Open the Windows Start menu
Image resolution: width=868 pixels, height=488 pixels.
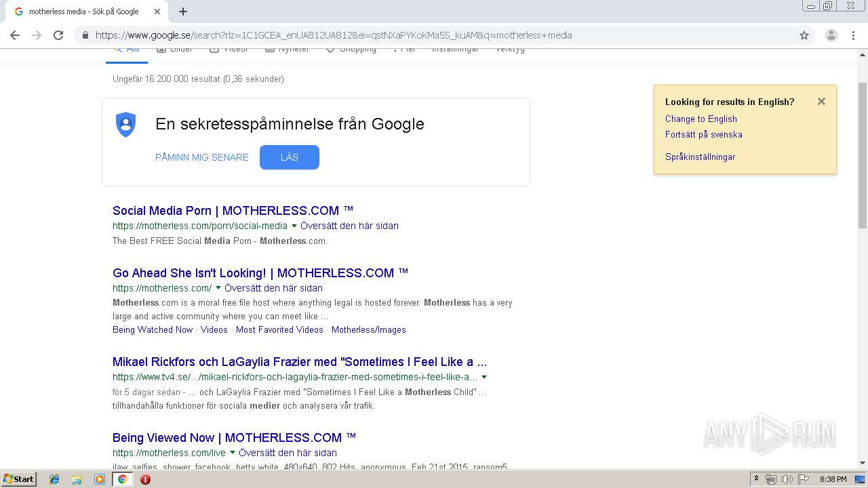19,479
